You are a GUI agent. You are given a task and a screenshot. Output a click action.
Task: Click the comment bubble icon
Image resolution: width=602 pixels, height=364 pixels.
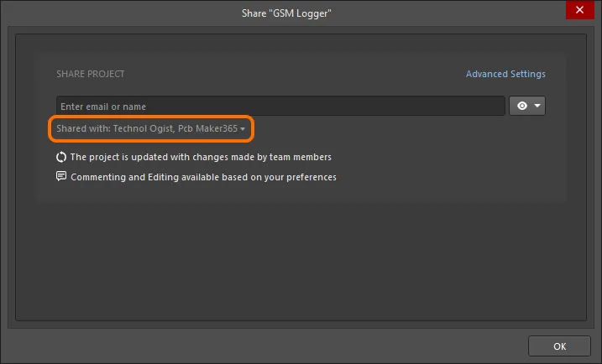61,176
